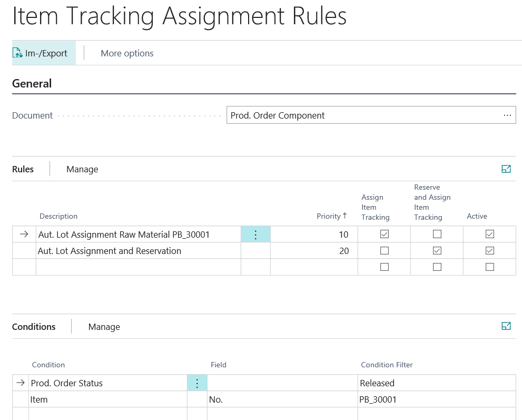This screenshot has height=420, width=522.
Task: Toggle Assign Item Tracking for Reservation rule
Action: [385, 250]
